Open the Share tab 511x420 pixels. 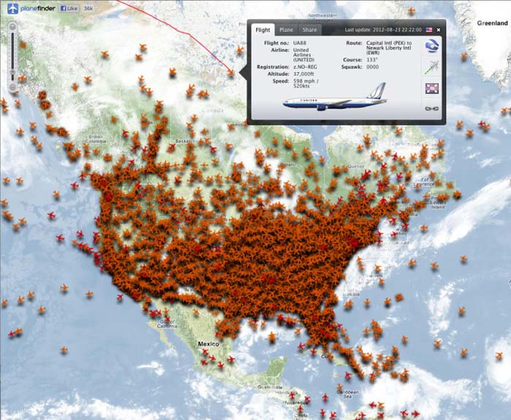tap(310, 30)
